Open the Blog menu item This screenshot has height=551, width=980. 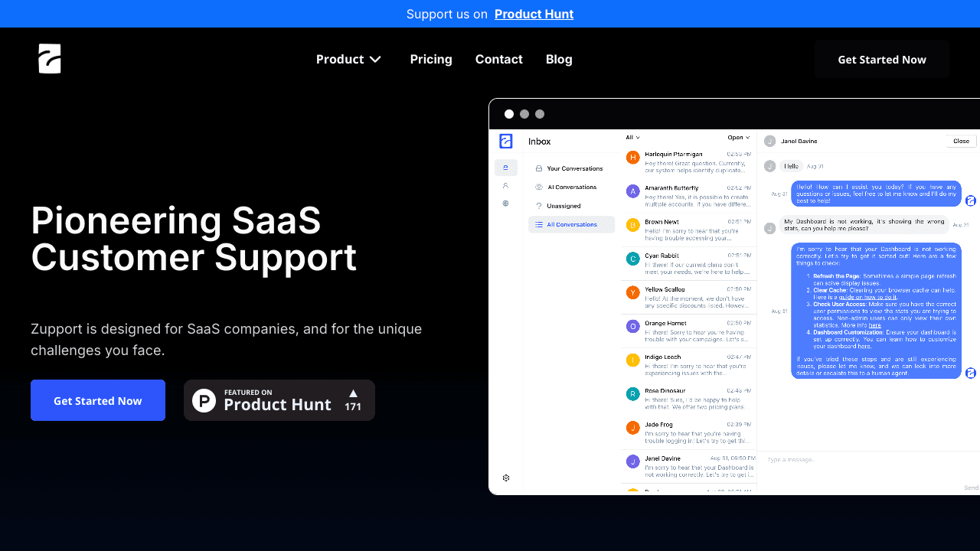(559, 59)
